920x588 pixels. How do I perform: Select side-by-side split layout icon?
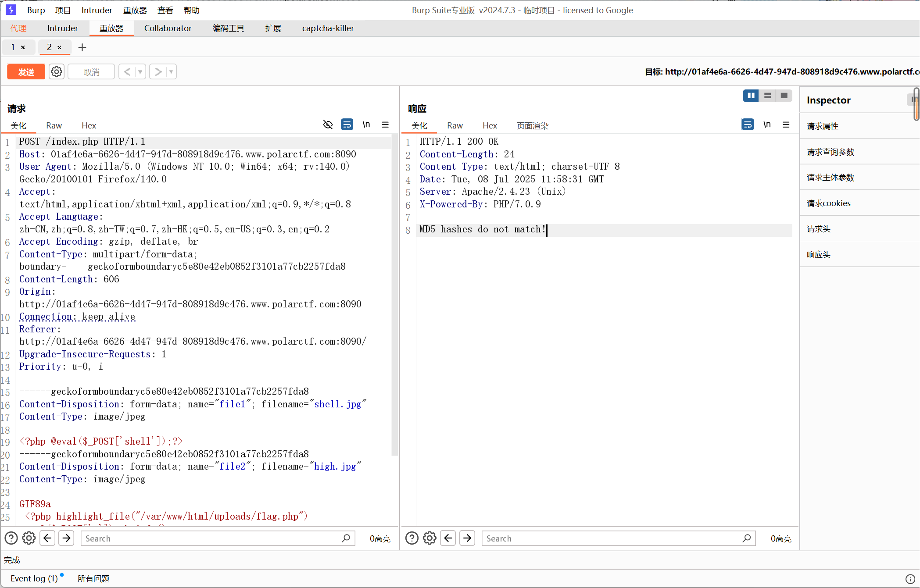[751, 96]
